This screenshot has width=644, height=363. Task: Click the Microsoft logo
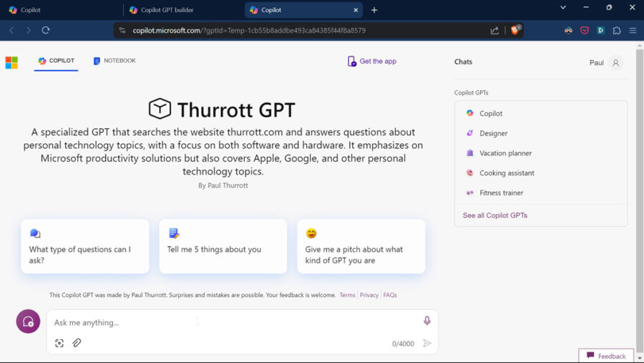(11, 62)
